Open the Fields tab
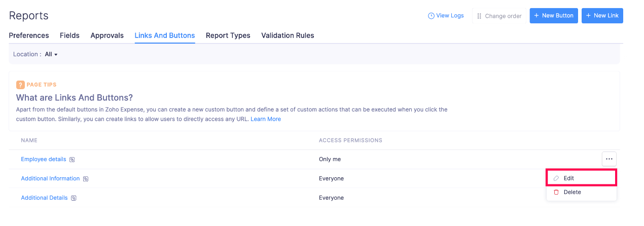The image size is (644, 226). pos(69,35)
